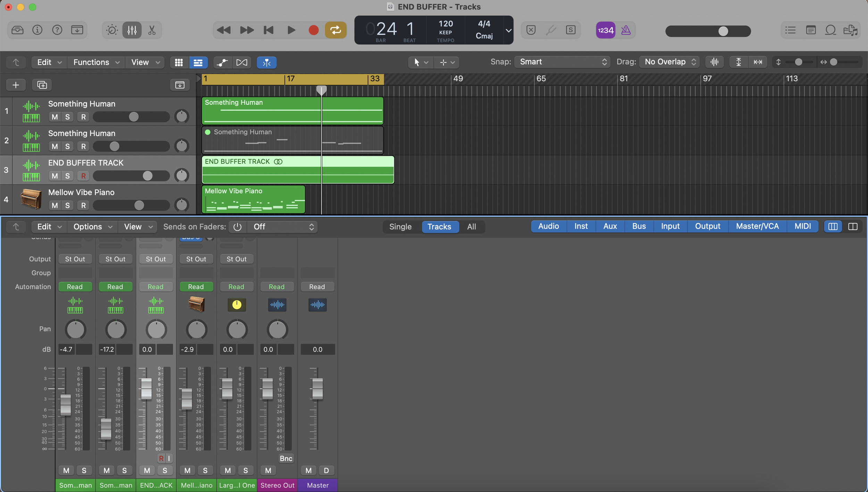Open the Library inbox icon
Screen dimensions: 868x492
click(17, 31)
